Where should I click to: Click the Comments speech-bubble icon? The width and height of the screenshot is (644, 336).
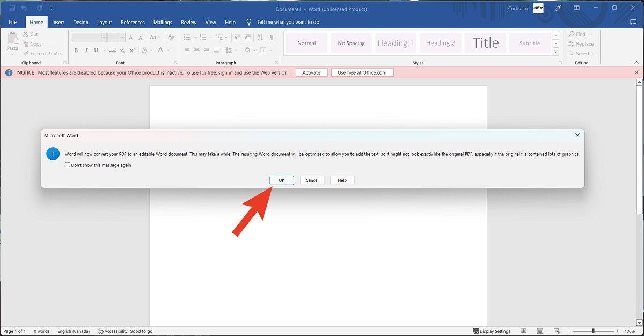(633, 22)
